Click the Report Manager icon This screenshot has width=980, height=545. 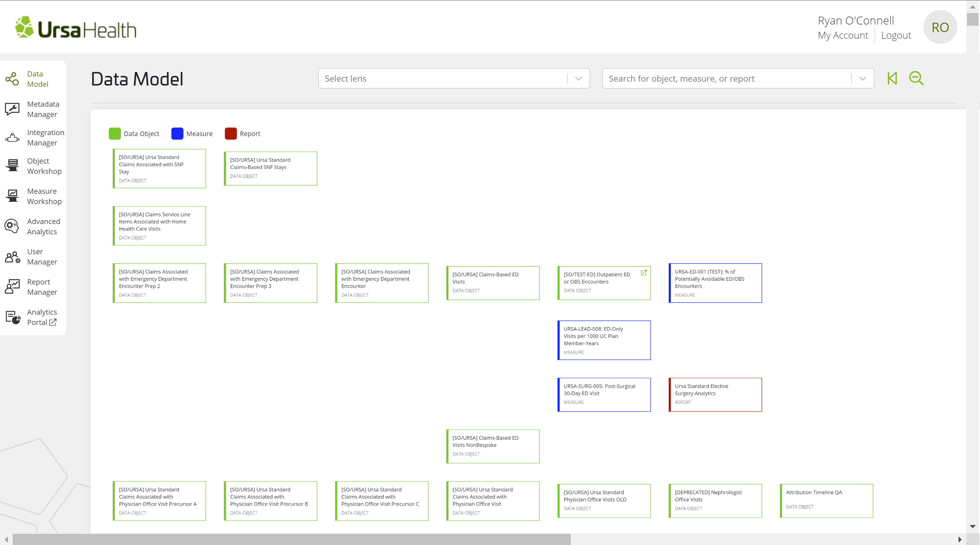tap(12, 287)
